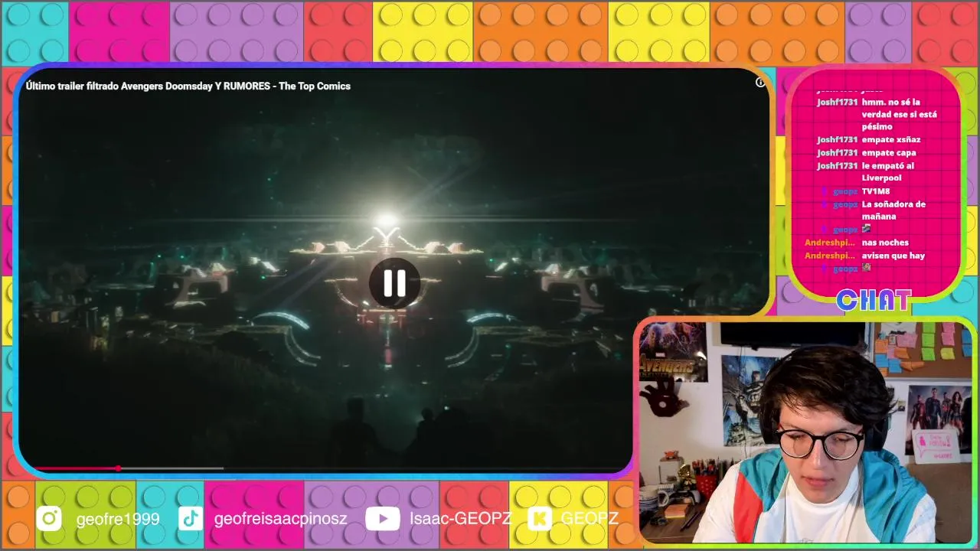Click chat message 'empate capa'

(x=889, y=152)
